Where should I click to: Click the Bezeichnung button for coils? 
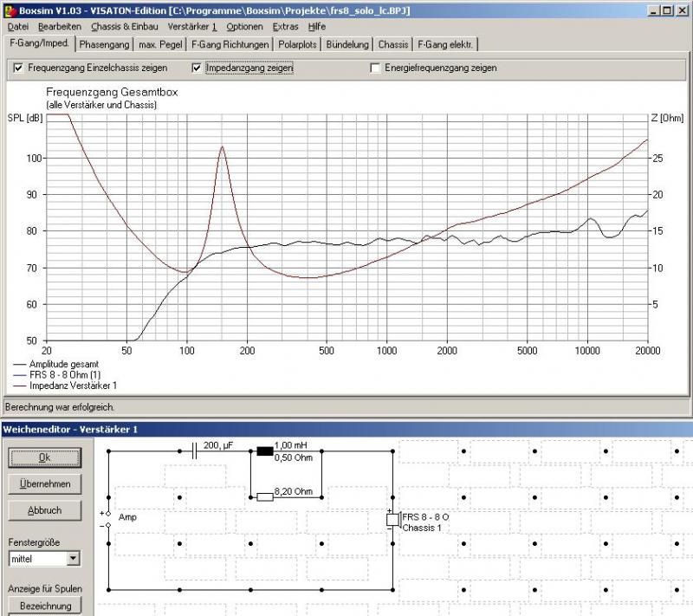pos(45,606)
